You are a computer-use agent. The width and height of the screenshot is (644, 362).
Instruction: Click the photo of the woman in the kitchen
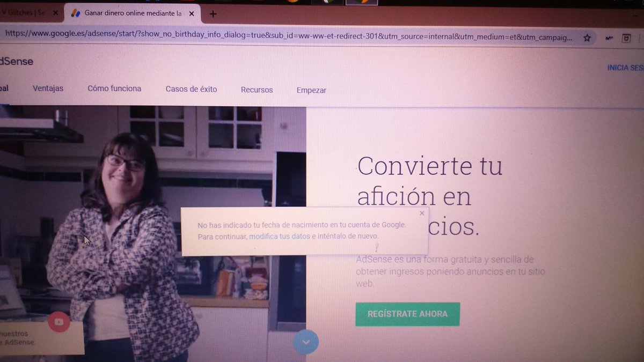[x=153, y=233]
